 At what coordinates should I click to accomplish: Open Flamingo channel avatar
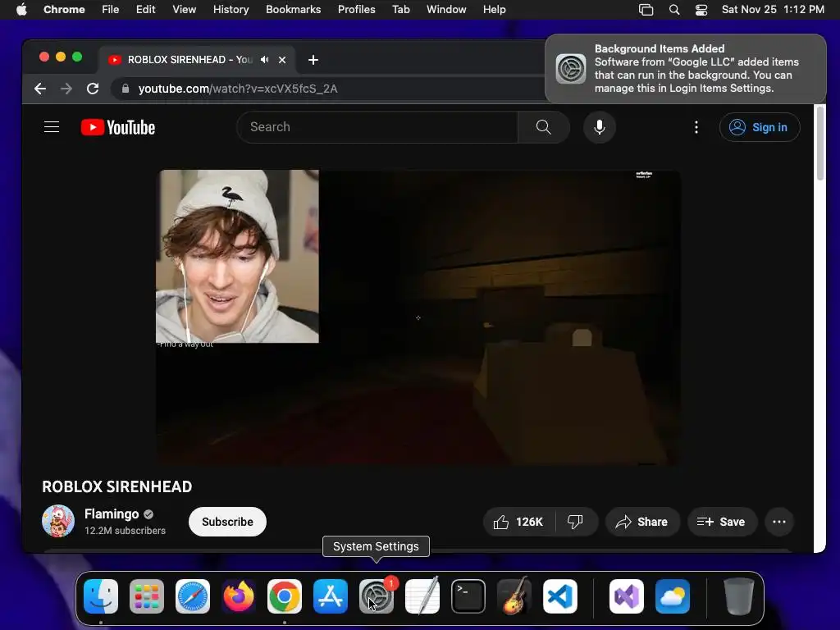[58, 521]
